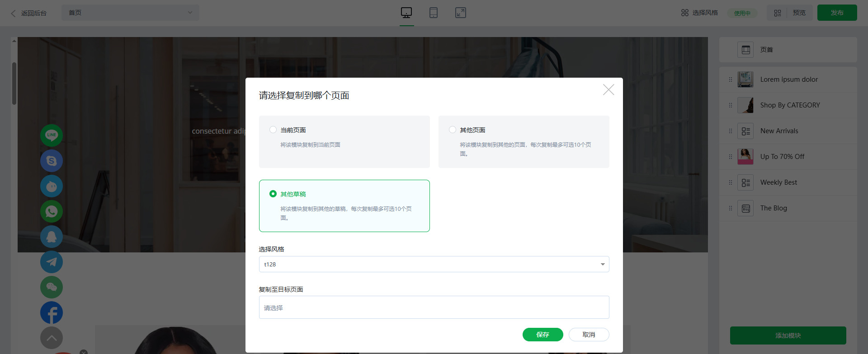The height and width of the screenshot is (354, 868).
Task: Click the Facebook share icon
Action: tap(52, 312)
